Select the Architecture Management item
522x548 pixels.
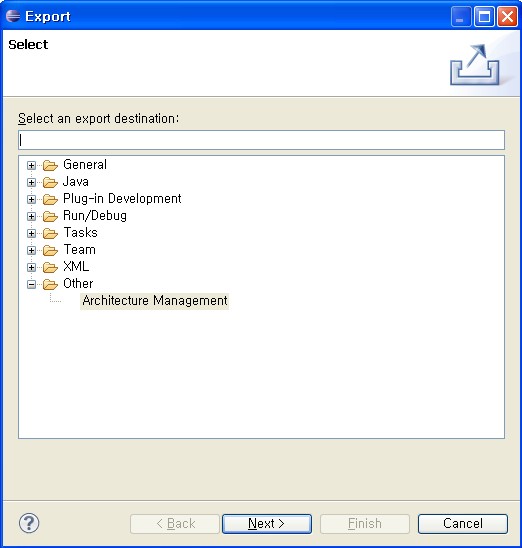point(154,301)
